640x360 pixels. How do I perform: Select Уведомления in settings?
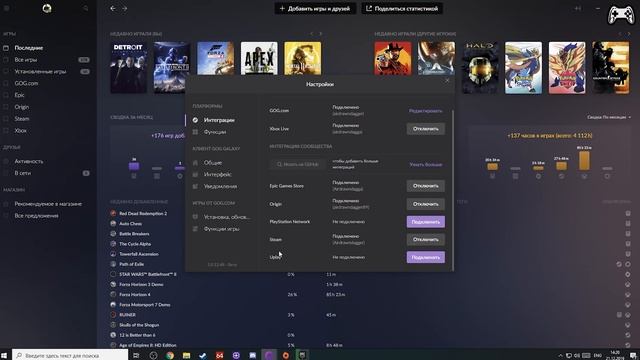pyautogui.click(x=220, y=186)
